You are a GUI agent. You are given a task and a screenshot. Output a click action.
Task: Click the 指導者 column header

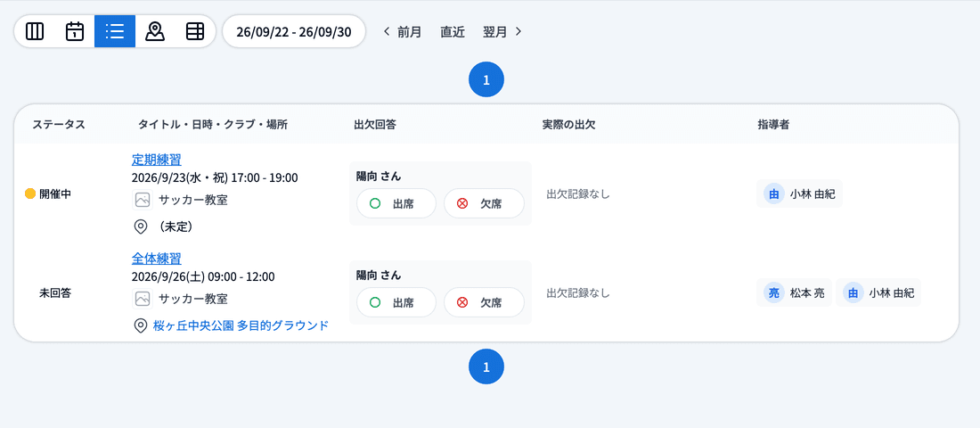pos(773,125)
